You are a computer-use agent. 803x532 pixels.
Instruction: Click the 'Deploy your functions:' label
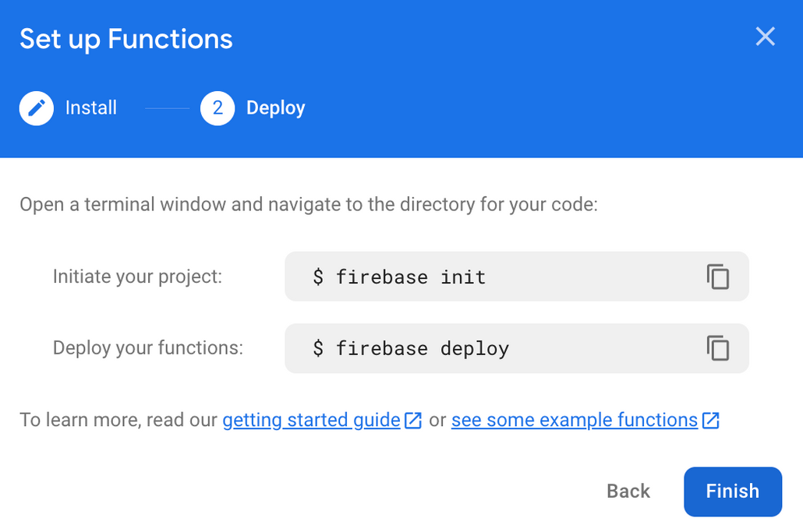tap(148, 348)
